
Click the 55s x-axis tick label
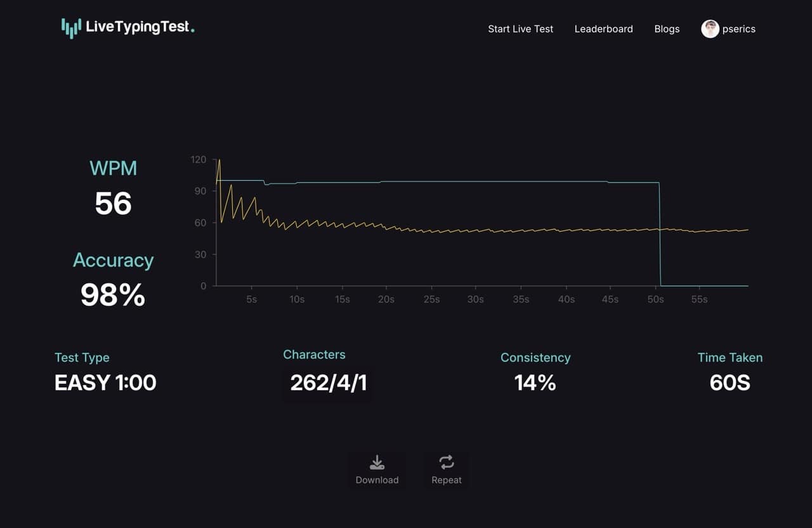[x=700, y=300]
